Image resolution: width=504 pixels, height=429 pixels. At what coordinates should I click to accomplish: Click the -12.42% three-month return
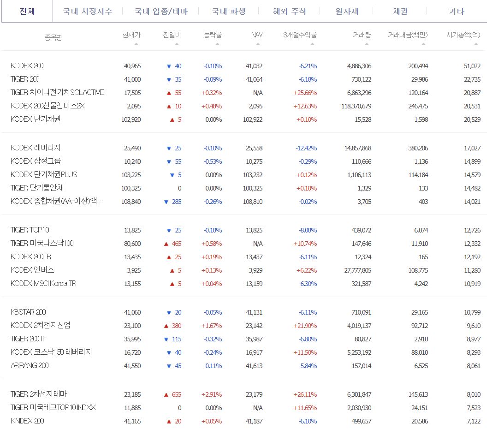(x=306, y=148)
